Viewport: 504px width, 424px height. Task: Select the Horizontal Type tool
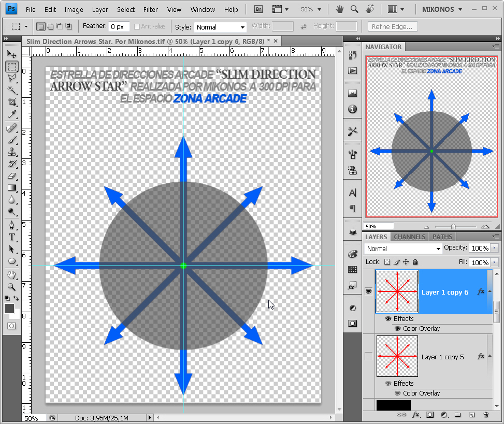(x=12, y=238)
